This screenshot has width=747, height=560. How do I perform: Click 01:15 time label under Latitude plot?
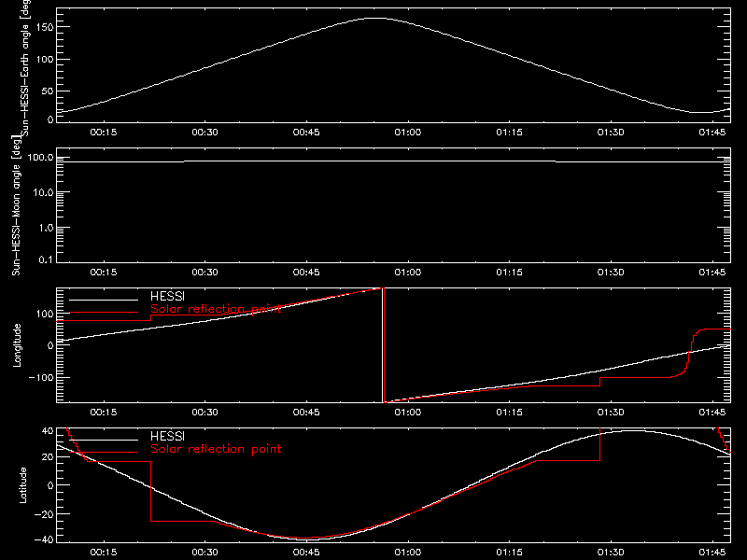tap(509, 553)
